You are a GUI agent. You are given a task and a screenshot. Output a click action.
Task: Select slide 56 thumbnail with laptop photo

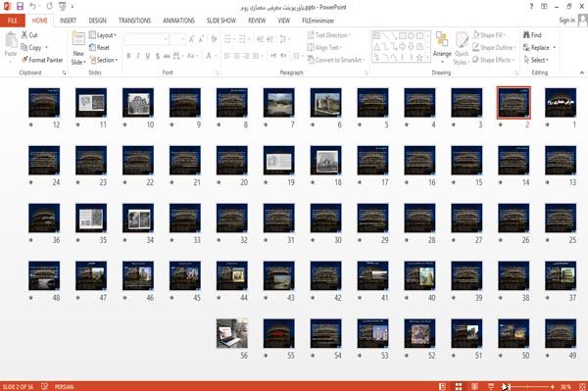pyautogui.click(x=231, y=333)
